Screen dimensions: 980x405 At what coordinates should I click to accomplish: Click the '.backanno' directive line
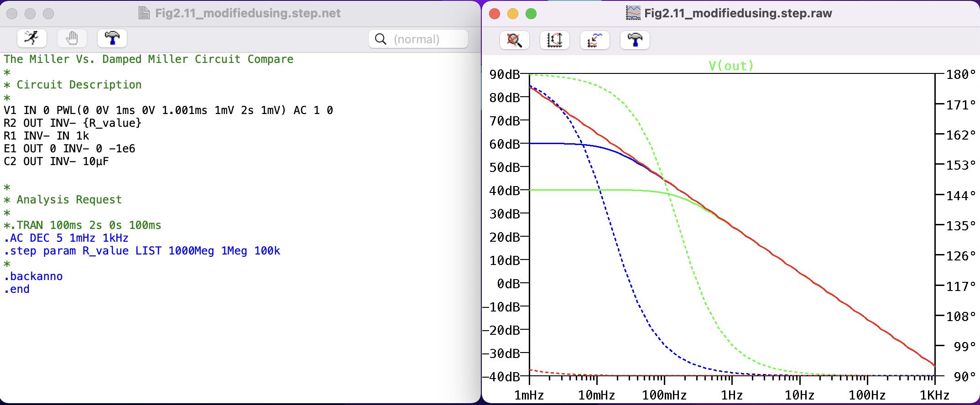coord(33,276)
